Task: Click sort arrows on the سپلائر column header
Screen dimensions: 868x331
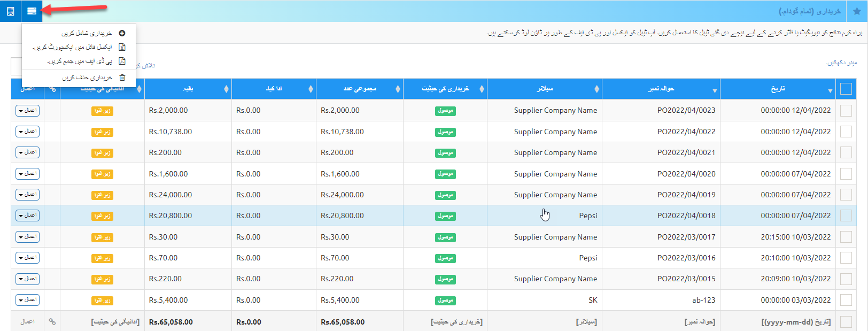Action: pos(596,89)
